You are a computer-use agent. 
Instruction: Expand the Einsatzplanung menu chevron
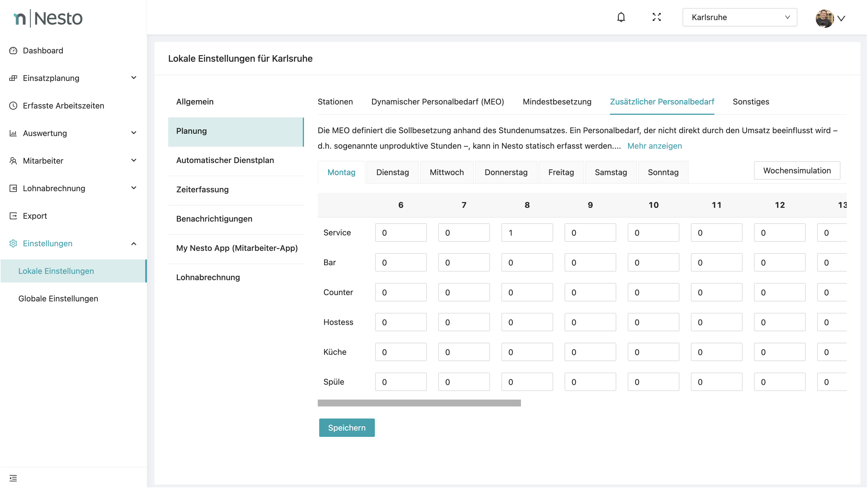click(x=134, y=78)
